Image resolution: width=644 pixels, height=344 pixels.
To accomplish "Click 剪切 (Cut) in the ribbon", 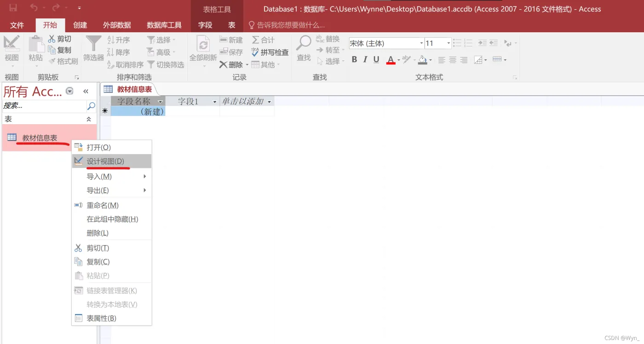I will [60, 40].
